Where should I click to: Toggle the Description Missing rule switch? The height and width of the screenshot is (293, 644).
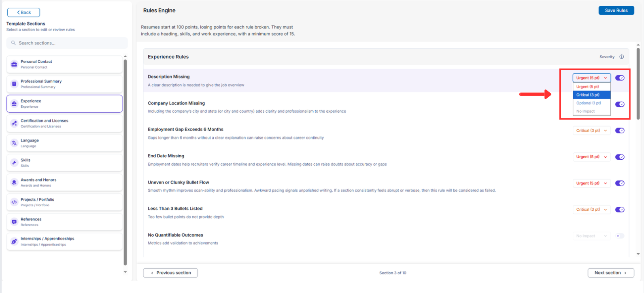pyautogui.click(x=620, y=78)
